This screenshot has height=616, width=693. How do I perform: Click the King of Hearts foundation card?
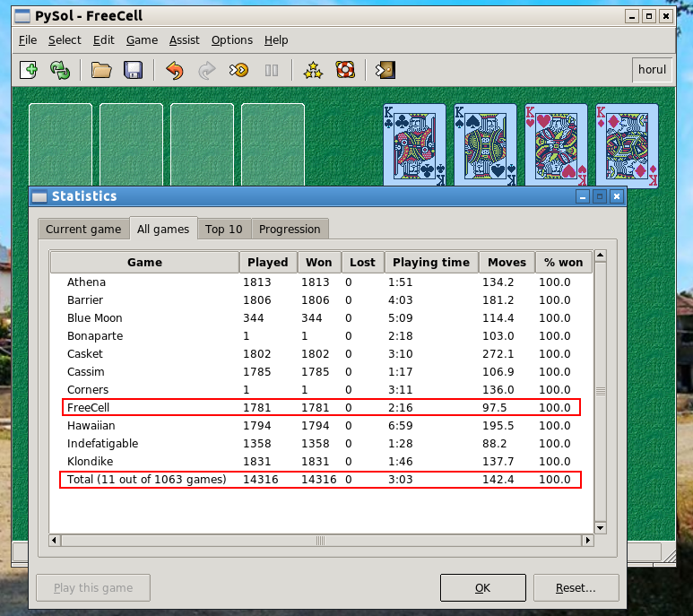pos(556,144)
